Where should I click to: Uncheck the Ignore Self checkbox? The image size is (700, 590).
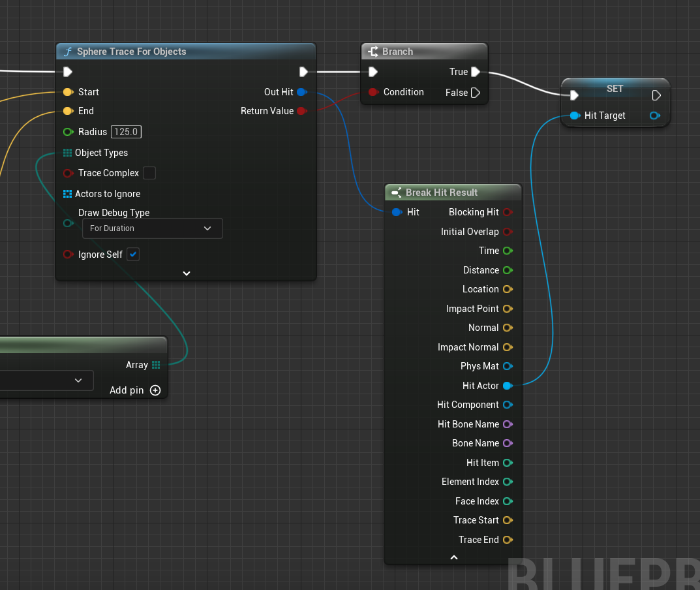[133, 254]
